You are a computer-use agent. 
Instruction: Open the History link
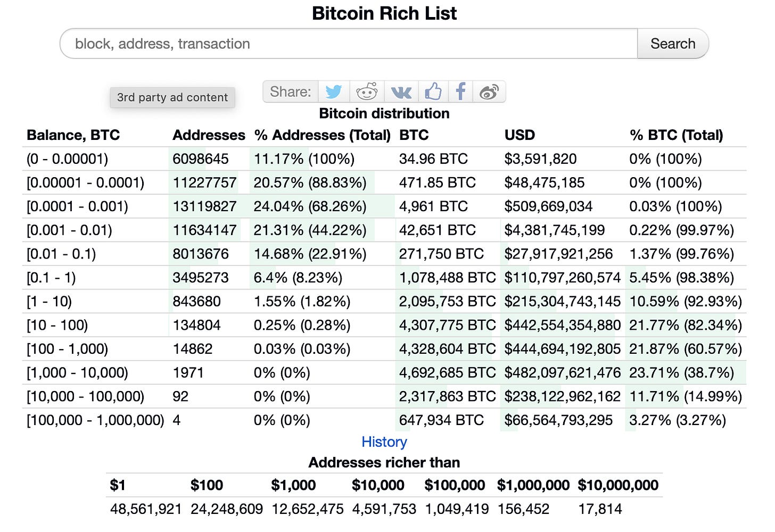(384, 442)
